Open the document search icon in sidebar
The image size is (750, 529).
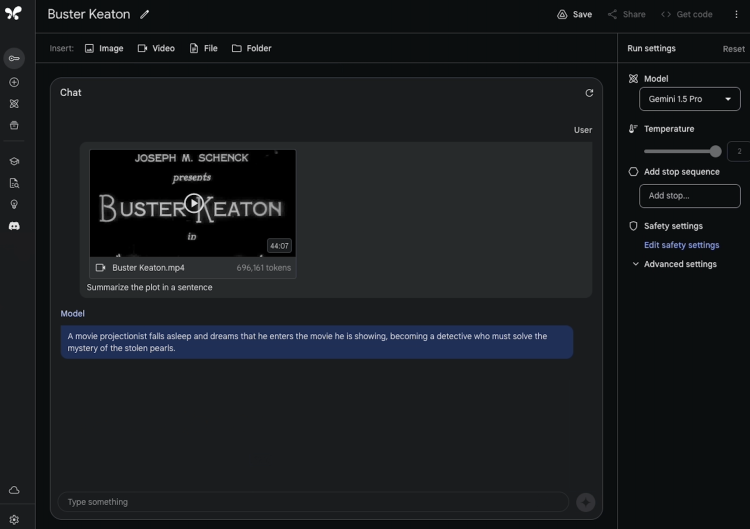(x=14, y=183)
